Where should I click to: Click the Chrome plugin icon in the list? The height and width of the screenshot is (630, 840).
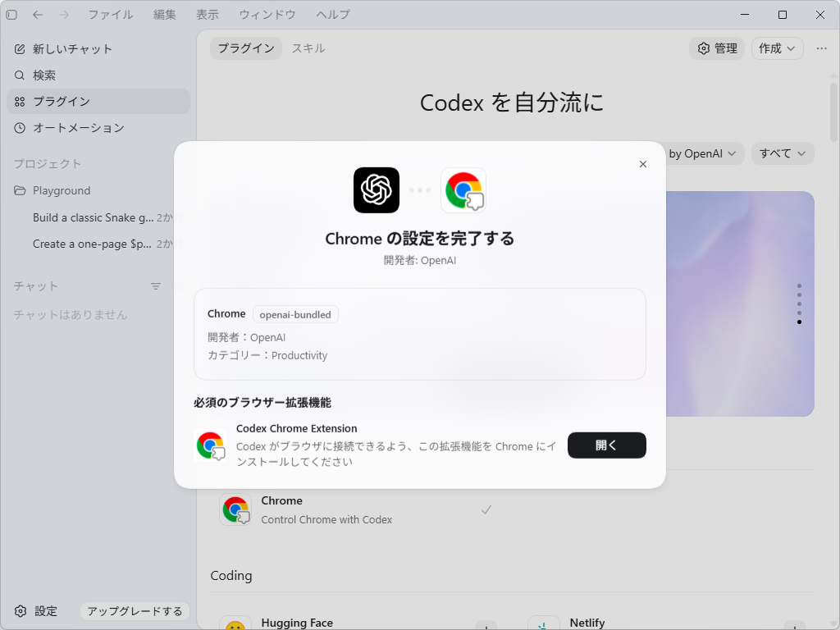click(x=235, y=509)
